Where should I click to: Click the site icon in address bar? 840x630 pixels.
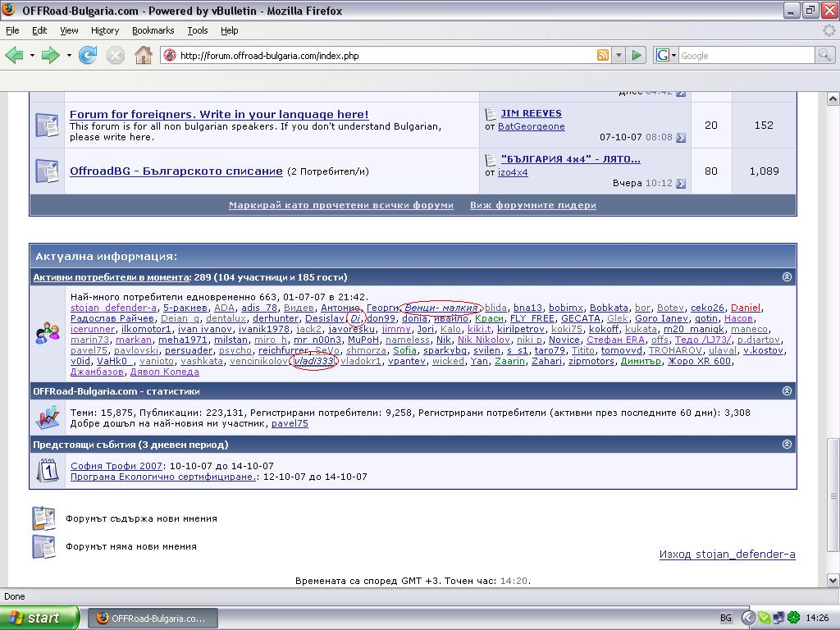click(170, 55)
